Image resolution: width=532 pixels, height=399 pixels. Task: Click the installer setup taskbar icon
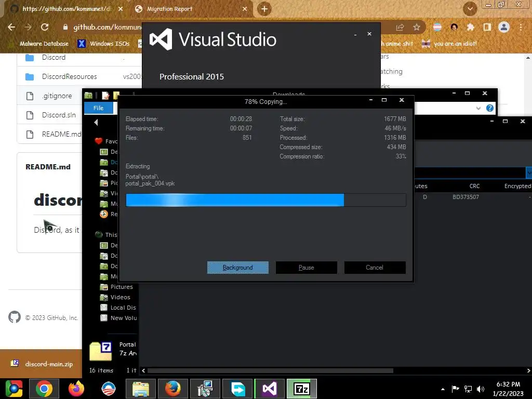pos(205,389)
